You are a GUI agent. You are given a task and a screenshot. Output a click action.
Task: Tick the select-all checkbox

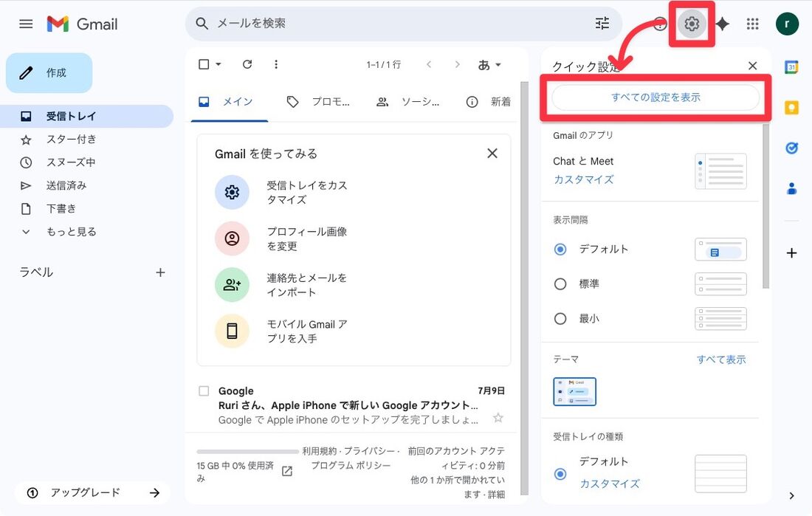(204, 64)
